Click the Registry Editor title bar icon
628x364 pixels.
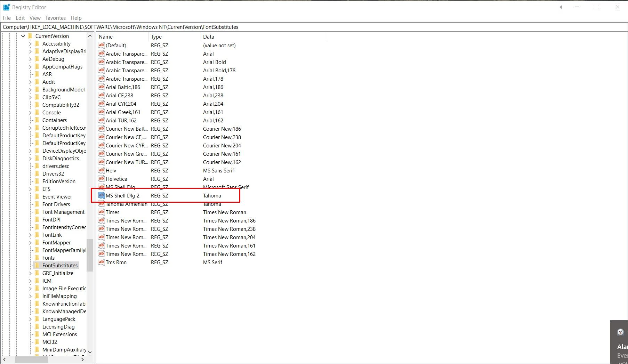(x=6, y=7)
